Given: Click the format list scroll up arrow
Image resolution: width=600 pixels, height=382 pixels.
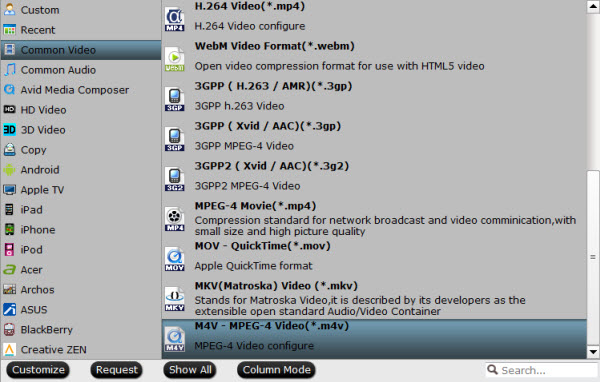Looking at the screenshot, I should tap(593, 7).
